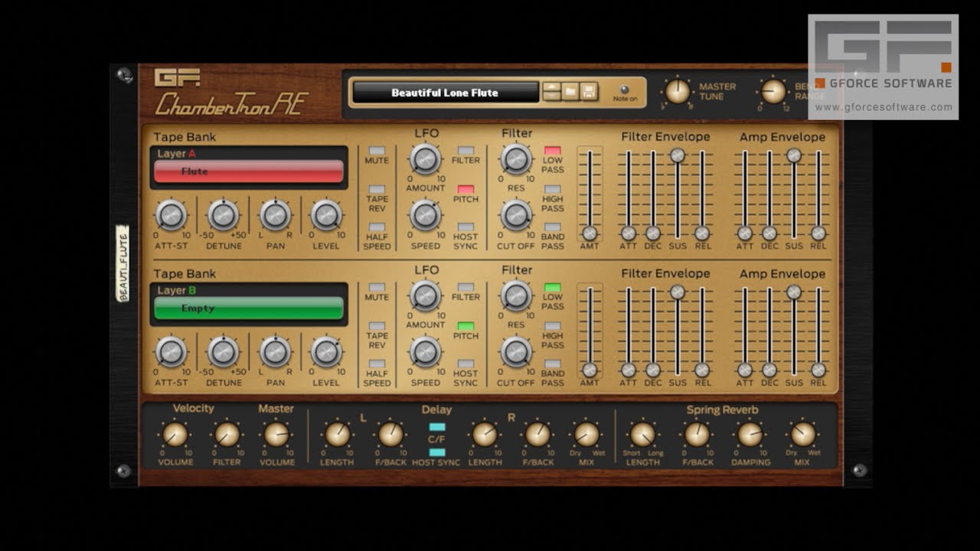Click the Bend Range knob
This screenshot has height=551, width=980.
tap(773, 91)
